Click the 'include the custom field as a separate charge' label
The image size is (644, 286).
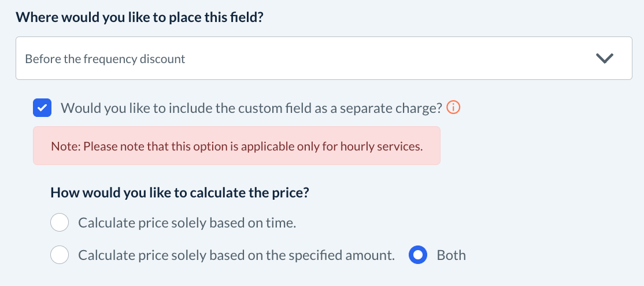[251, 108]
